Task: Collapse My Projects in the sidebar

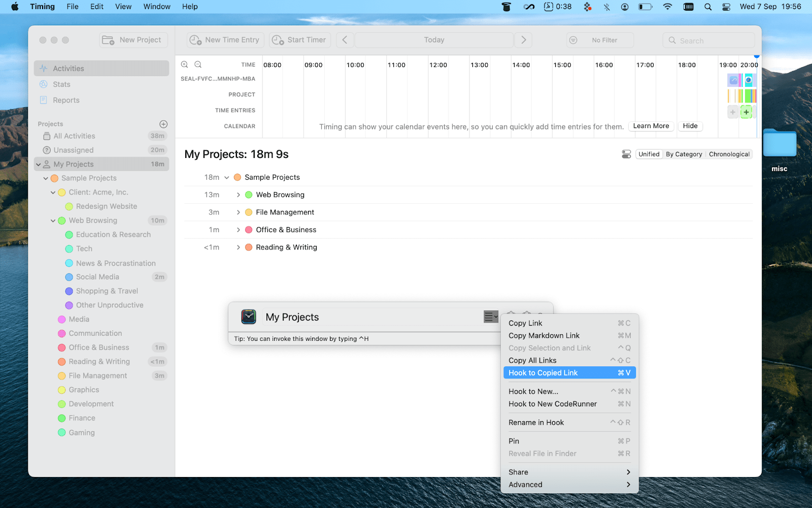Action: click(39, 165)
